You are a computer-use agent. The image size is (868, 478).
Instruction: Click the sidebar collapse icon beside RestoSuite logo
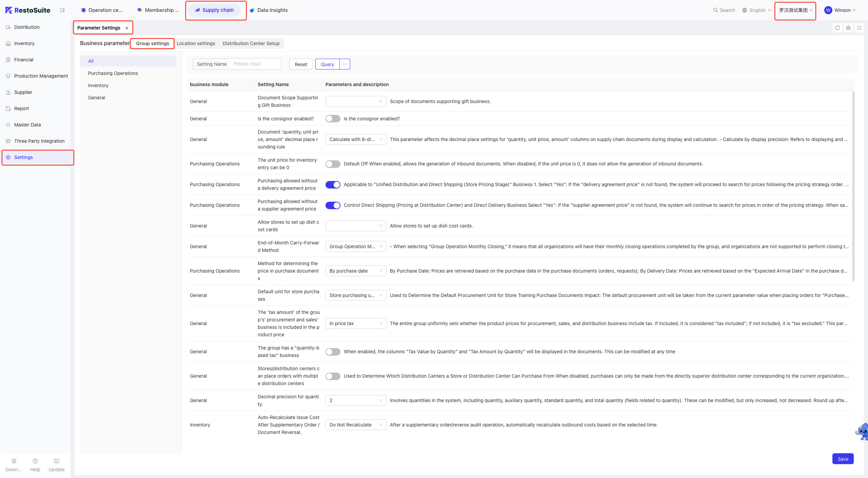click(62, 10)
